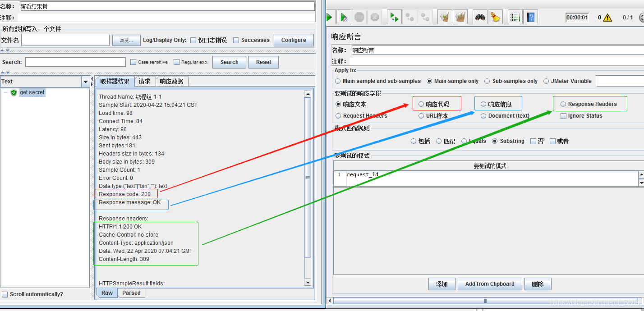Check the Ignore Status box

[x=563, y=116]
